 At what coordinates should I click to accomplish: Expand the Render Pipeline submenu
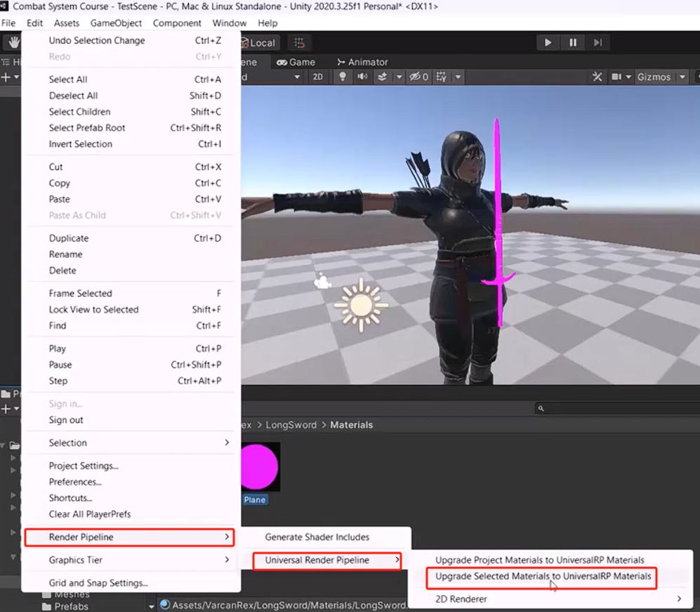[129, 537]
